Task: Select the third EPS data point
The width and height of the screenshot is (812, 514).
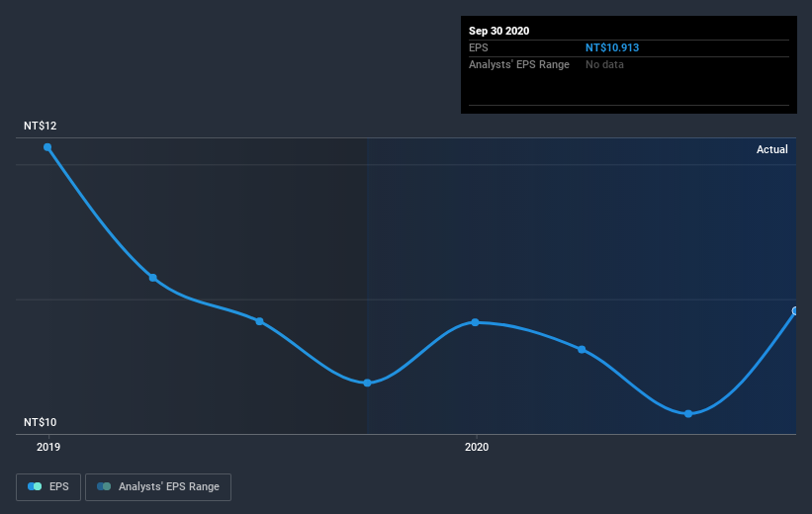Action: [259, 321]
